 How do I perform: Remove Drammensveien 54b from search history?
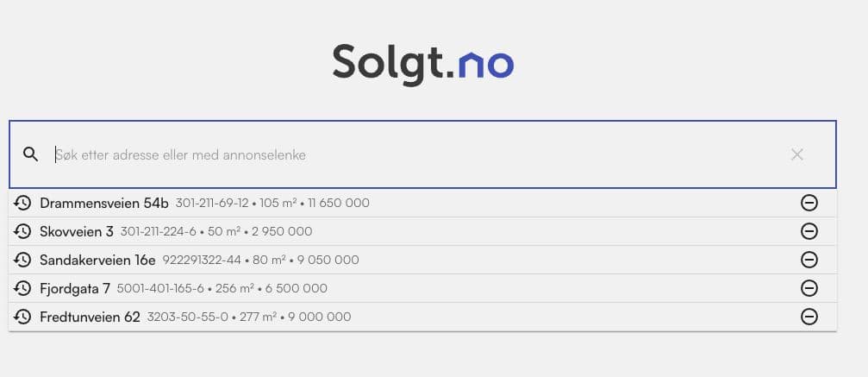click(809, 203)
